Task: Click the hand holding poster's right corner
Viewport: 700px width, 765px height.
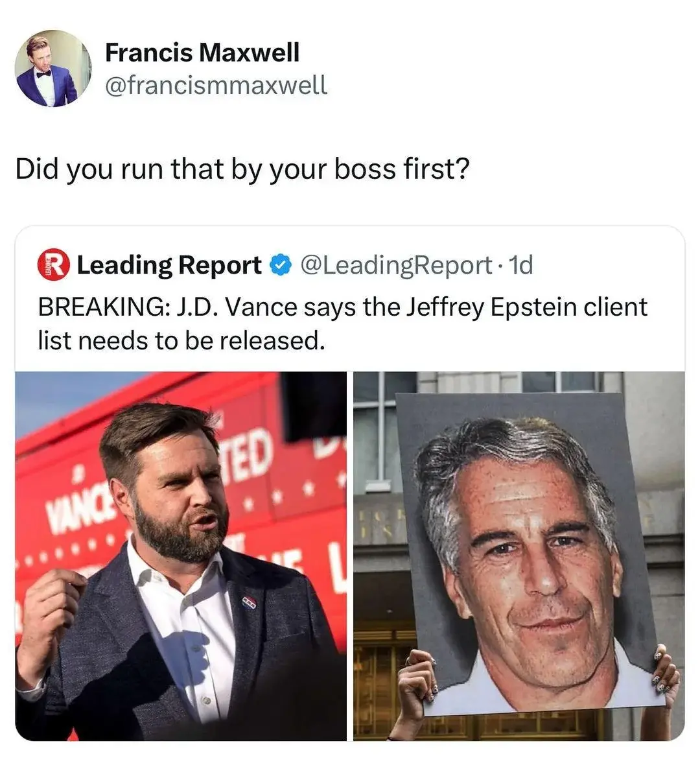Action: coord(665,671)
